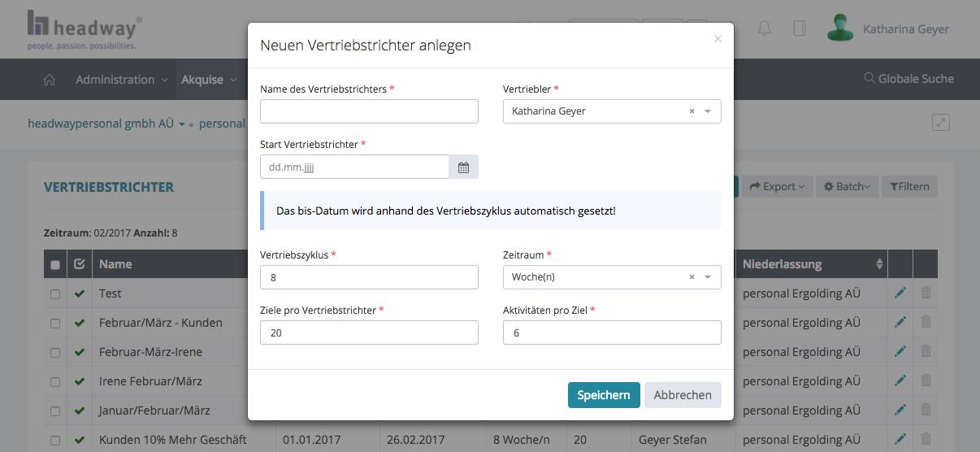Tick the checkbox for Irene Februar/März row
Screen dimensions: 980x452
55,382
